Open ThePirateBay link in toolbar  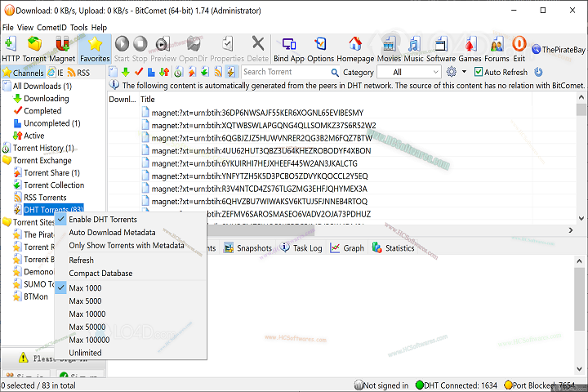559,50
